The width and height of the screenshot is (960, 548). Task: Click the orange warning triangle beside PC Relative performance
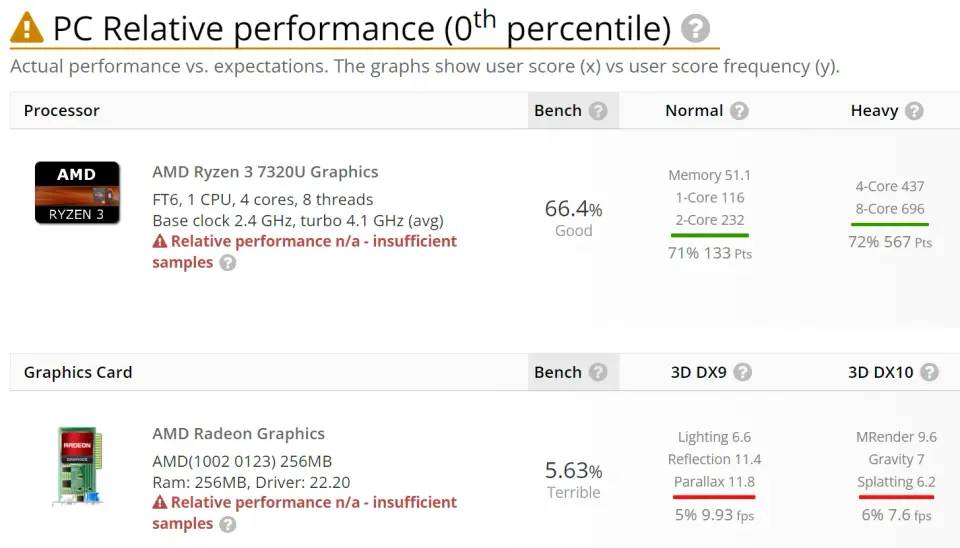[x=27, y=28]
